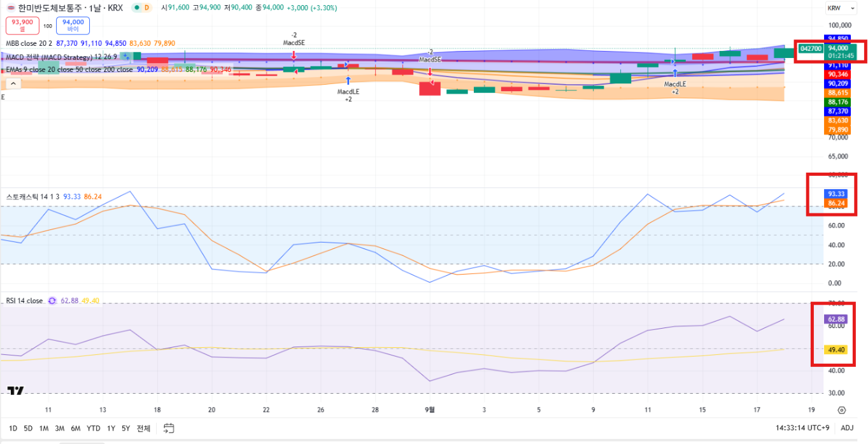Select the 5D time range
The image size is (868, 444).
click(x=28, y=428)
